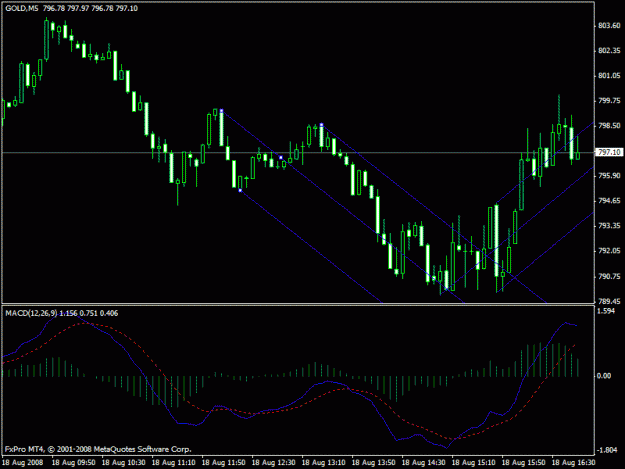The image size is (625, 469).
Task: Select the channel anchor point at the 13:10 swing high
Action: click(x=321, y=125)
